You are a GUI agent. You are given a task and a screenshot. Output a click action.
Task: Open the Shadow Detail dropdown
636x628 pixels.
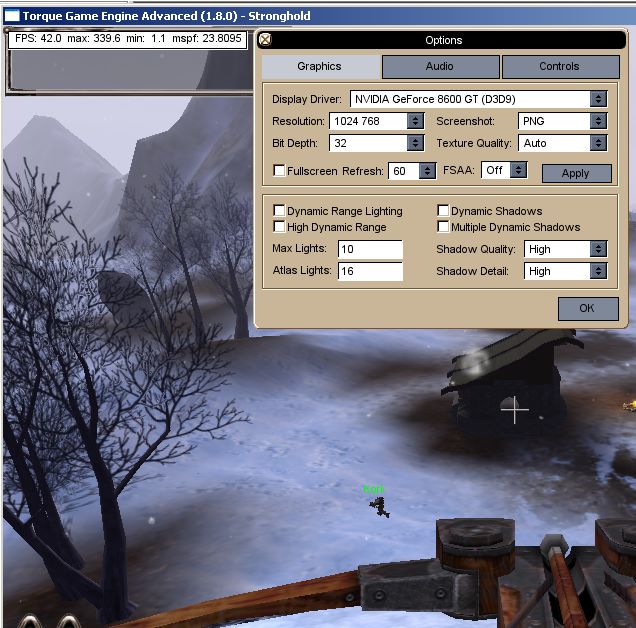tap(598, 271)
